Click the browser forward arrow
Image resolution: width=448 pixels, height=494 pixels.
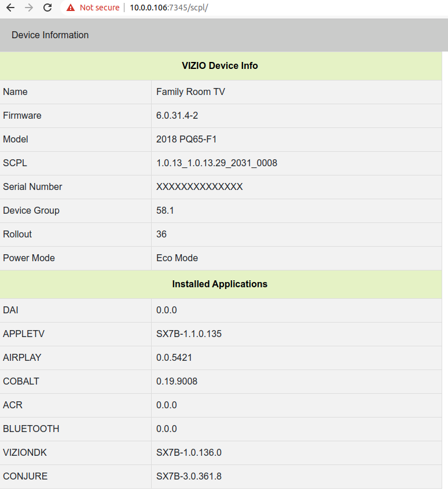(29, 8)
